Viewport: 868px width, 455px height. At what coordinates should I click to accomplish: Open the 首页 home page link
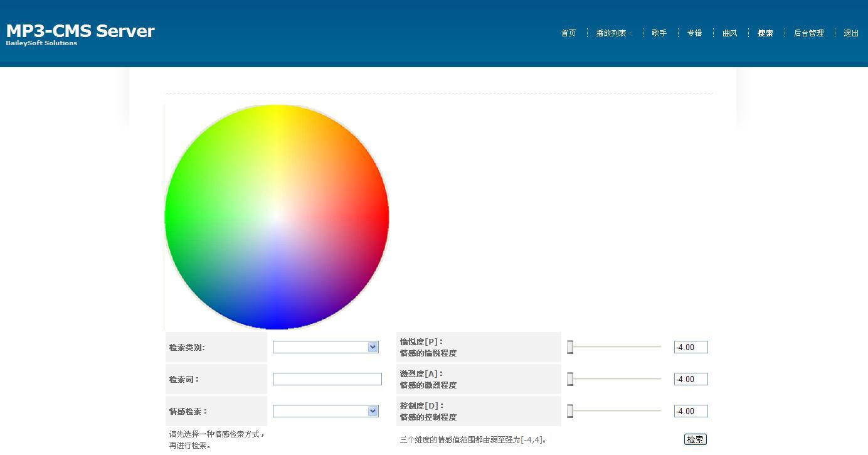[568, 33]
